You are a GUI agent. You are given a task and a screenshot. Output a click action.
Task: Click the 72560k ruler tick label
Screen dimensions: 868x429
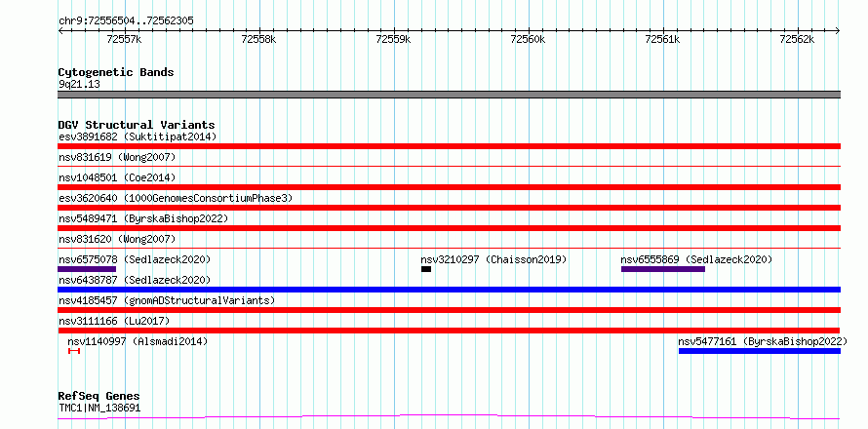528,39
